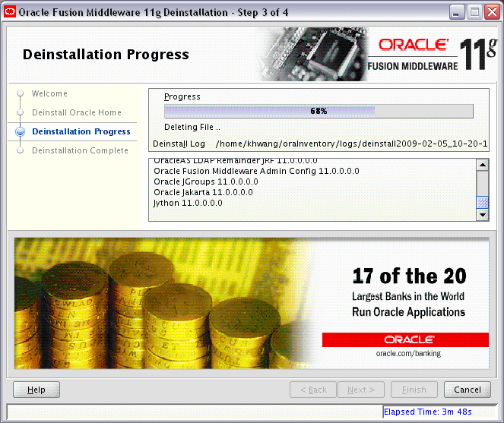This screenshot has width=504, height=423.
Task: Select the Deinstall Oracle Home step bullet
Action: [21, 112]
